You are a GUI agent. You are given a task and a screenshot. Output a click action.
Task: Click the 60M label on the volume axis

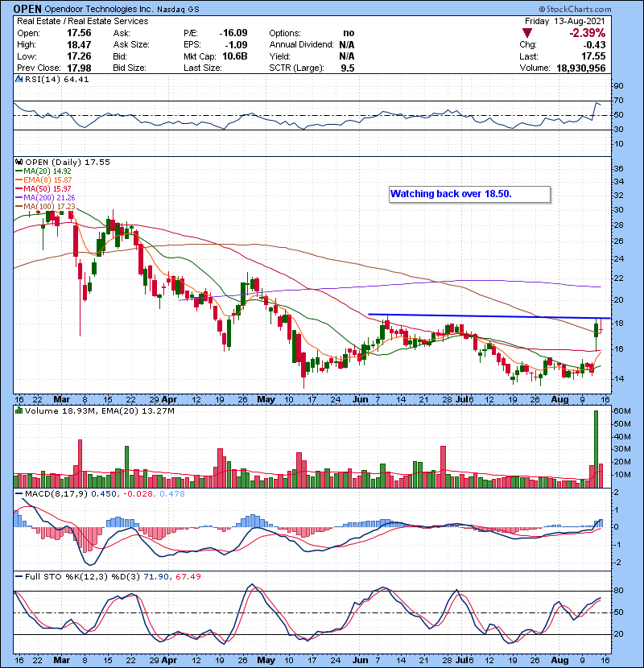pos(621,411)
